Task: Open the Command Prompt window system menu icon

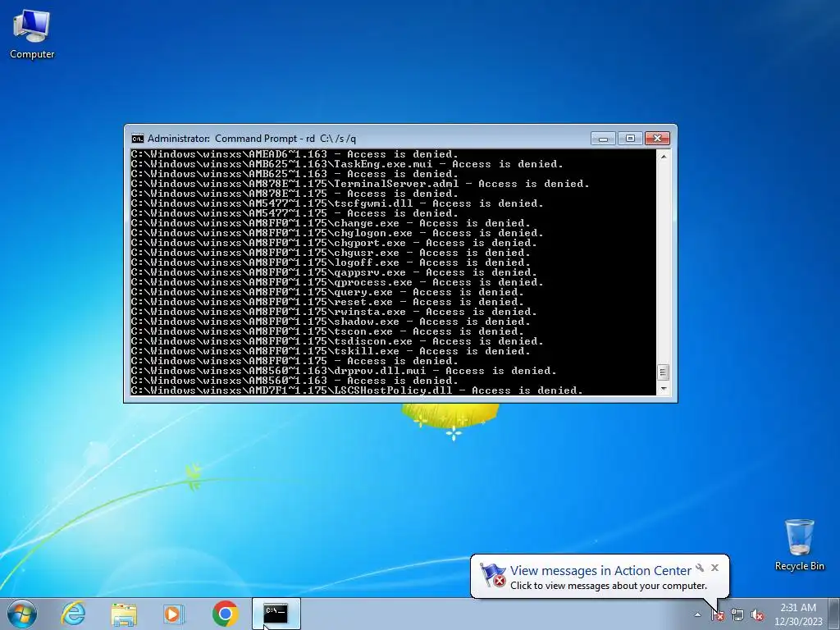Action: pyautogui.click(x=138, y=139)
